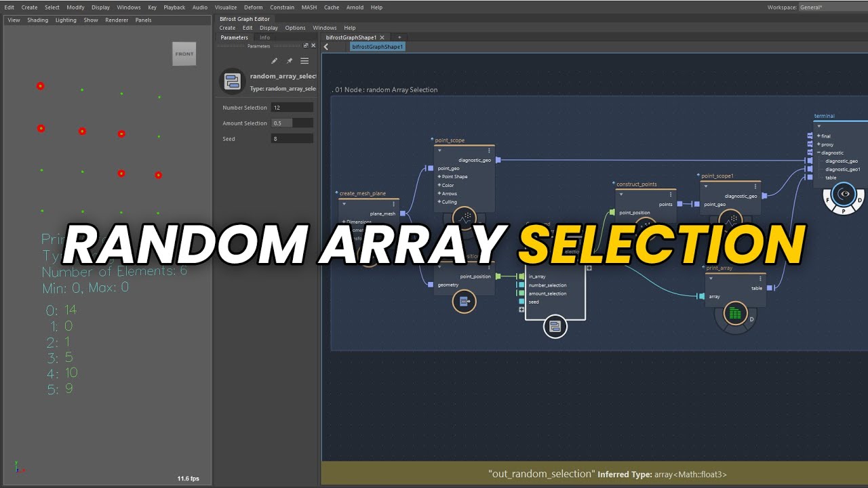Click the point_scope1 node graph icon
868x488 pixels.
pyautogui.click(x=730, y=219)
